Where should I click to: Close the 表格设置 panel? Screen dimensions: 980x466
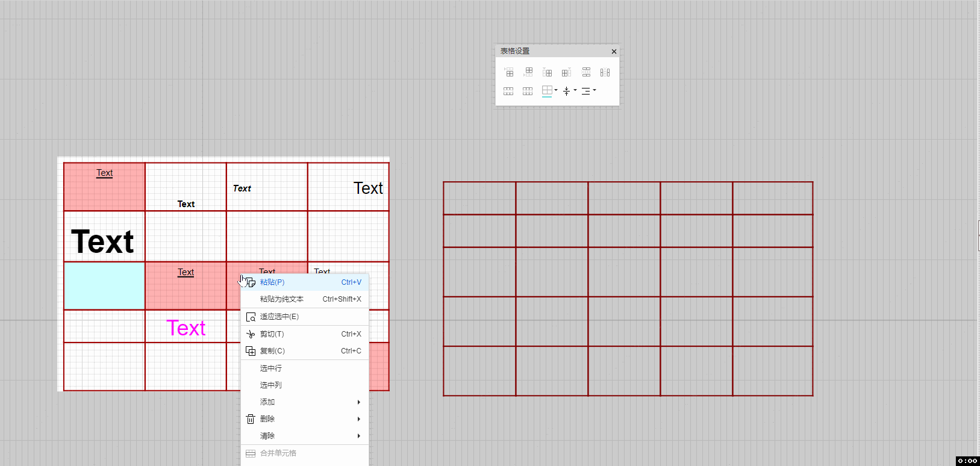[614, 51]
